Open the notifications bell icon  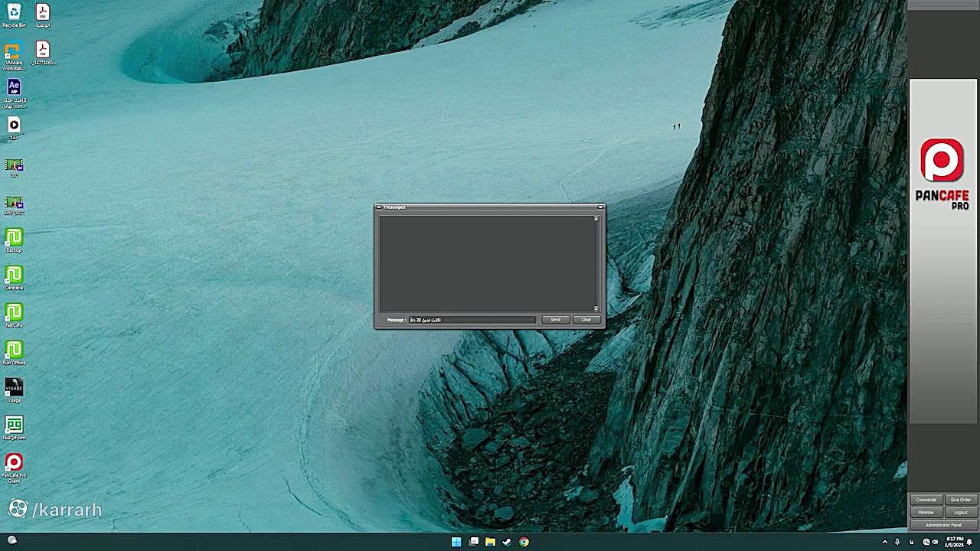click(969, 542)
